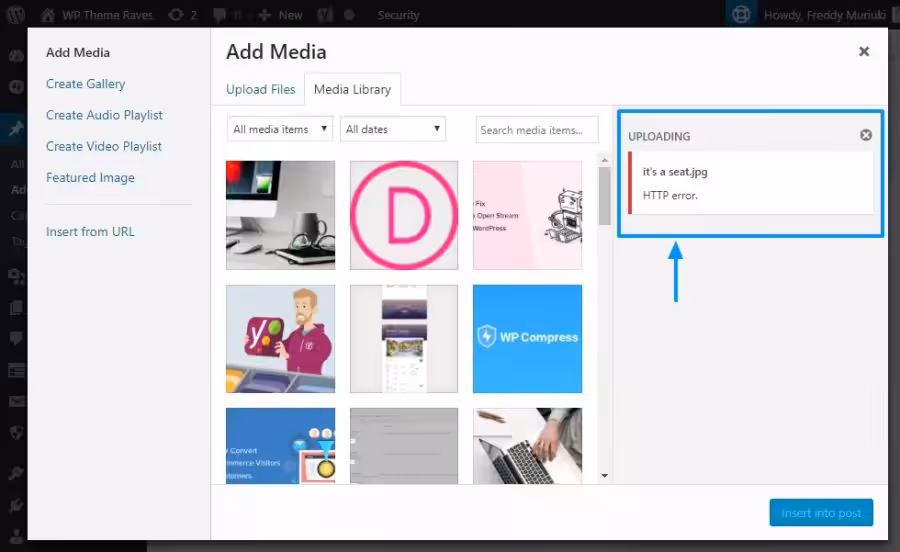Click the home icon beside WP Theme Raves

[x=48, y=15]
